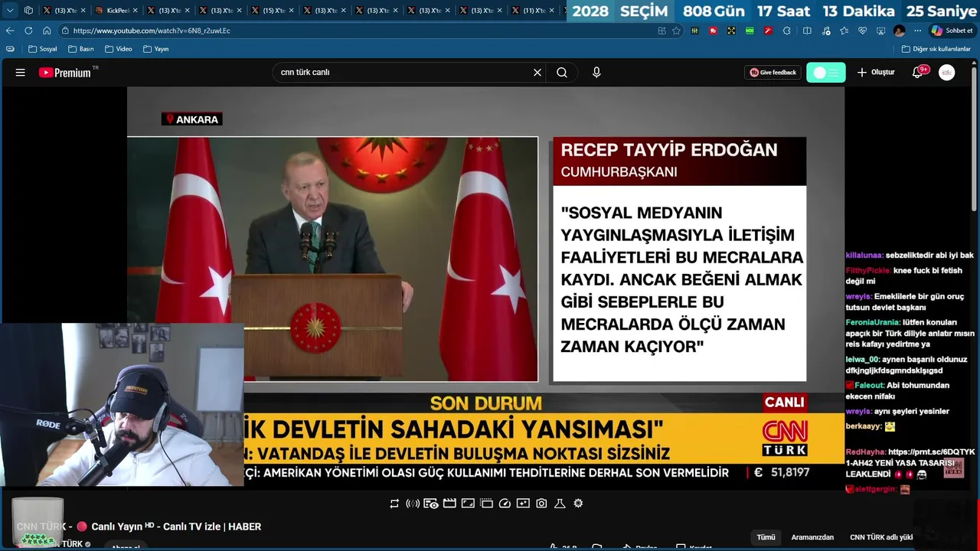Image resolution: width=980 pixels, height=551 pixels.
Task: Expand Diğer sık kullanılanlar folder
Action: pyautogui.click(x=936, y=49)
